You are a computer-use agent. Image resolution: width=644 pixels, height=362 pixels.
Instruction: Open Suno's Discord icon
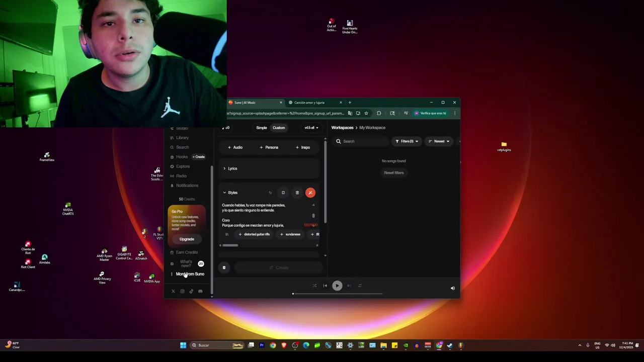[x=200, y=291]
